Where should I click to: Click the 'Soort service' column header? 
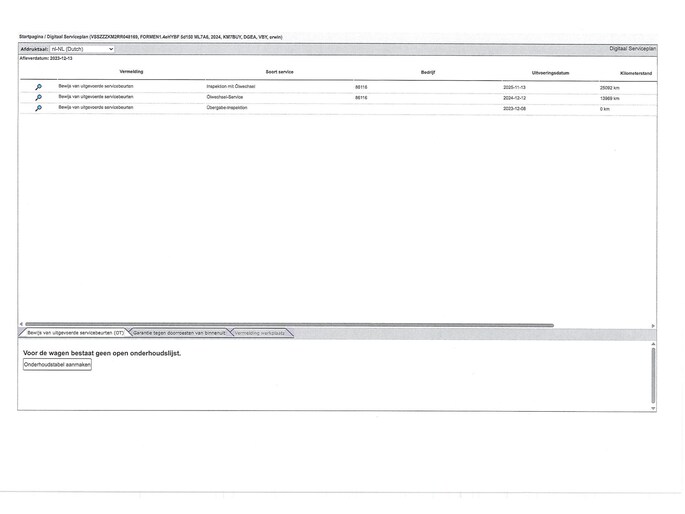pos(279,73)
